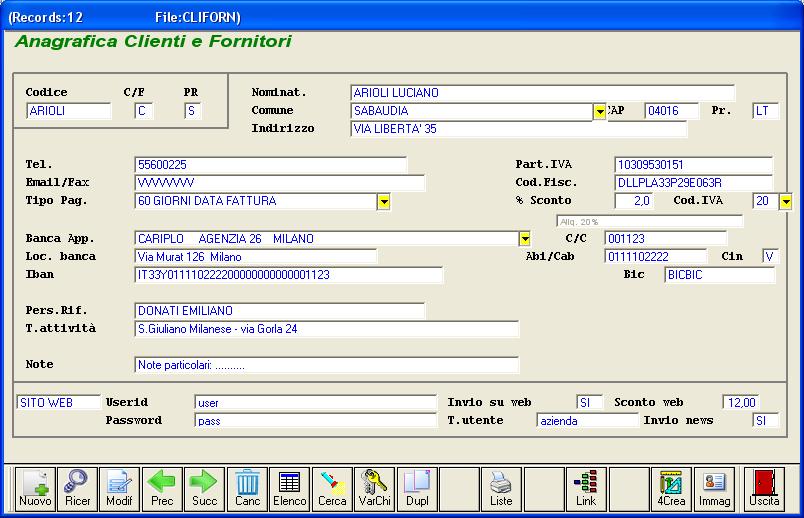Click the Comune field SABAUDIA
The width and height of the screenshot is (804, 518).
[472, 111]
